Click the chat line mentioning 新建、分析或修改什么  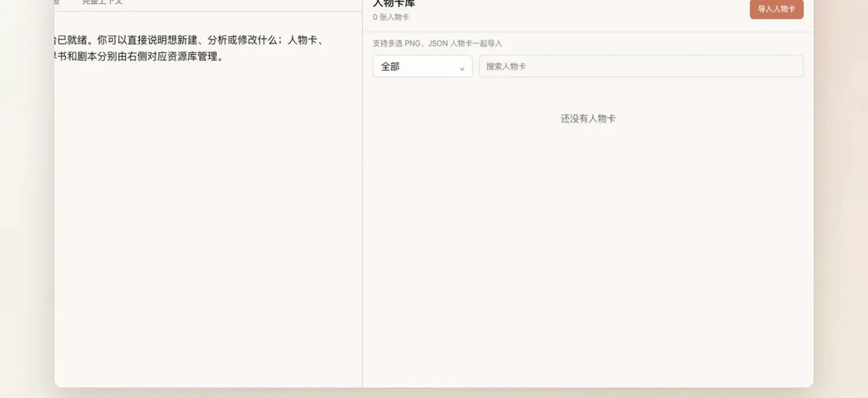click(190, 40)
